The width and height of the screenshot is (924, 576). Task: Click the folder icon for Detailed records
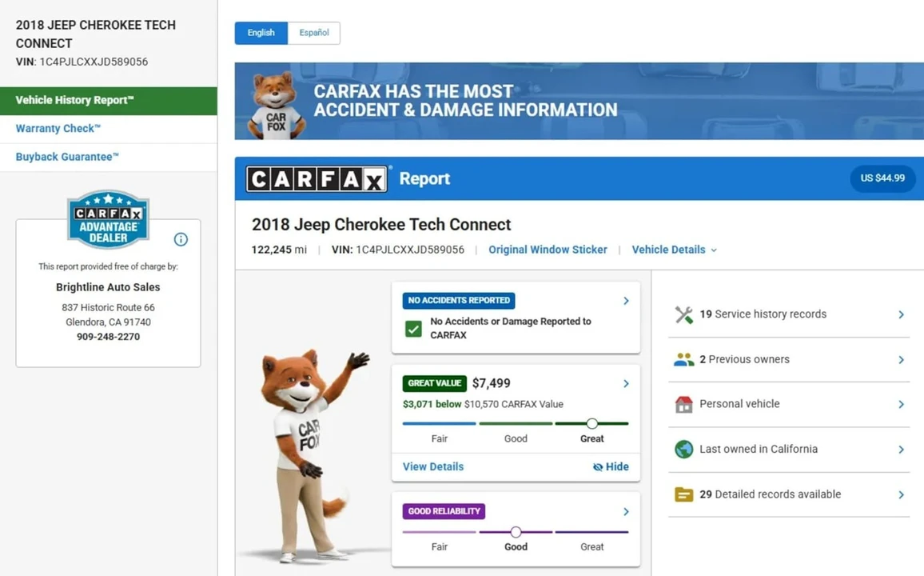tap(683, 494)
